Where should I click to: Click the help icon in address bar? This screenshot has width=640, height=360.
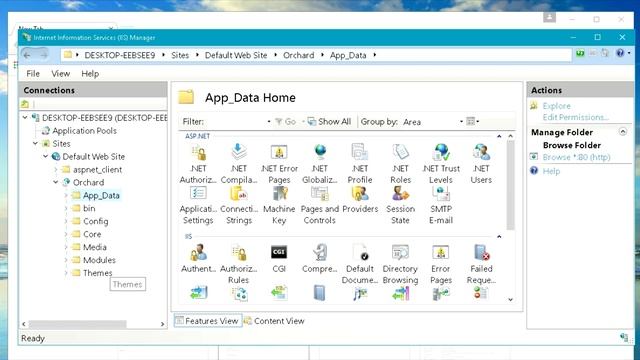(620, 53)
